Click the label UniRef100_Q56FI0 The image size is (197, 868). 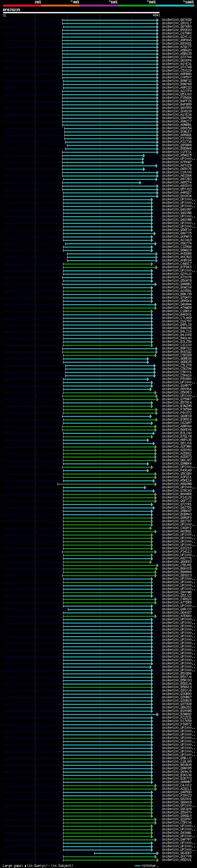[177, 230]
